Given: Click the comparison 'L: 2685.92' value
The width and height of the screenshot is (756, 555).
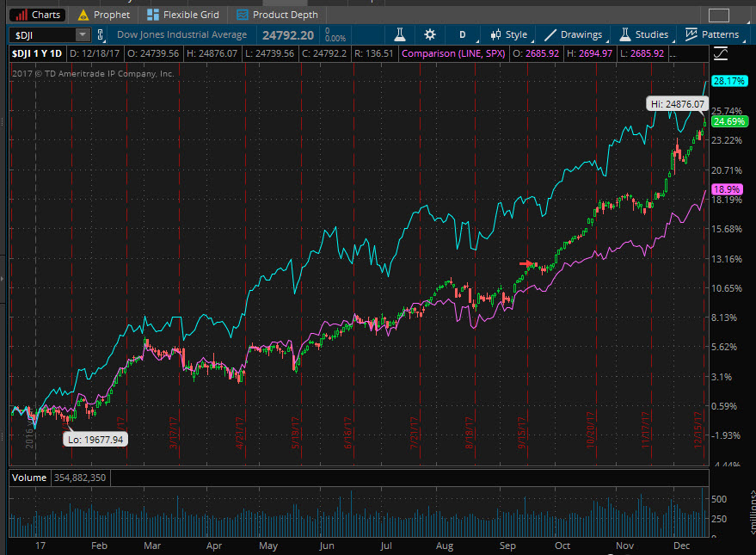Looking at the screenshot, I should click(642, 53).
